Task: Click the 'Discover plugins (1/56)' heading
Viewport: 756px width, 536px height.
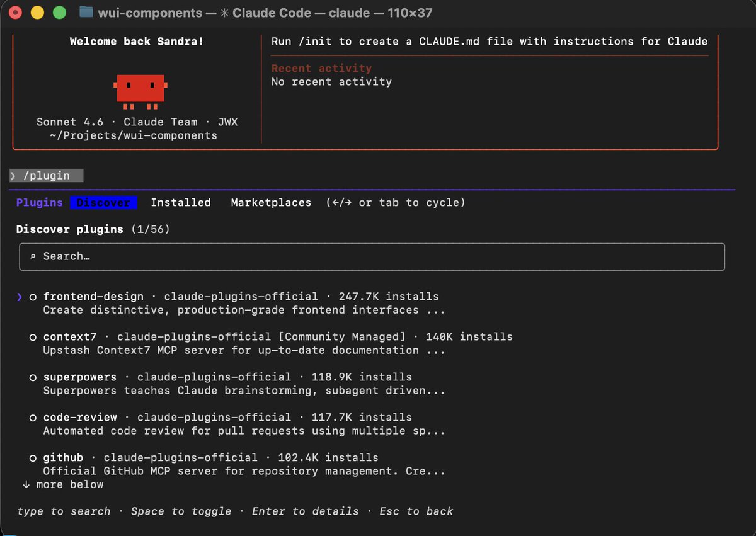Action: point(93,229)
